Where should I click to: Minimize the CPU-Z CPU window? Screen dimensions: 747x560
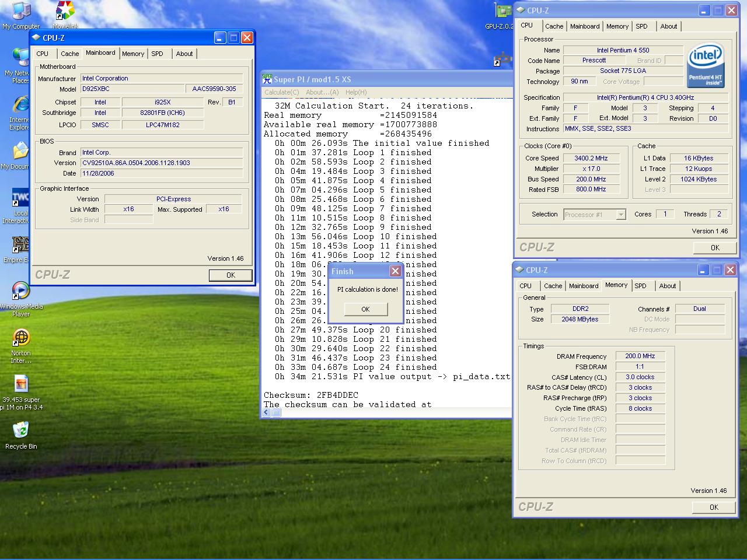tap(704, 10)
